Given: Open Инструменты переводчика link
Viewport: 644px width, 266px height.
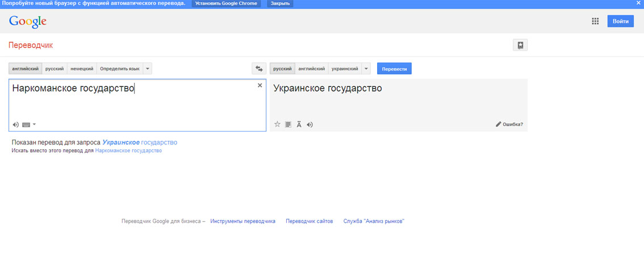Looking at the screenshot, I should 242,221.
